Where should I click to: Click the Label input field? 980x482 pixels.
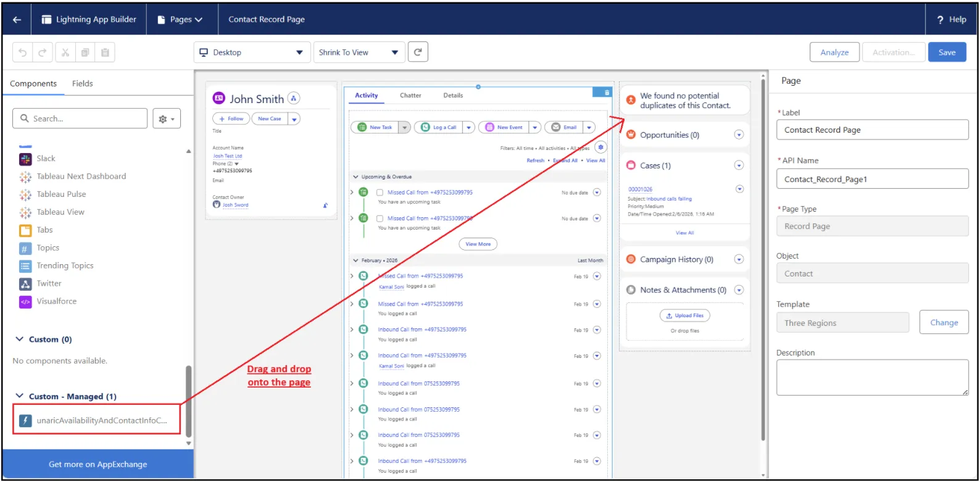click(873, 130)
